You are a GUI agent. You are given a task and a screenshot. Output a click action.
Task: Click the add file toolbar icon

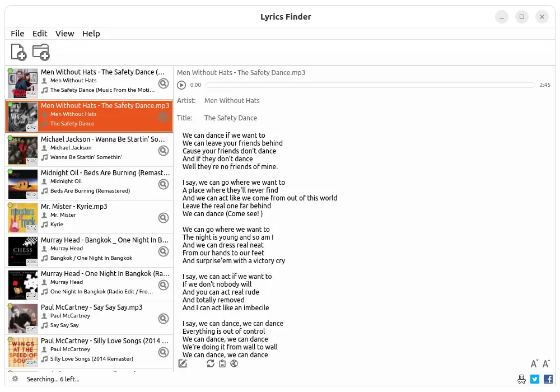pos(18,52)
